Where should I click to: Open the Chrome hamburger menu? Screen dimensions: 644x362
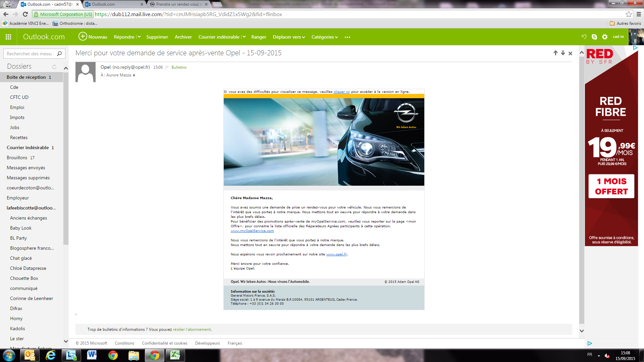(639, 14)
